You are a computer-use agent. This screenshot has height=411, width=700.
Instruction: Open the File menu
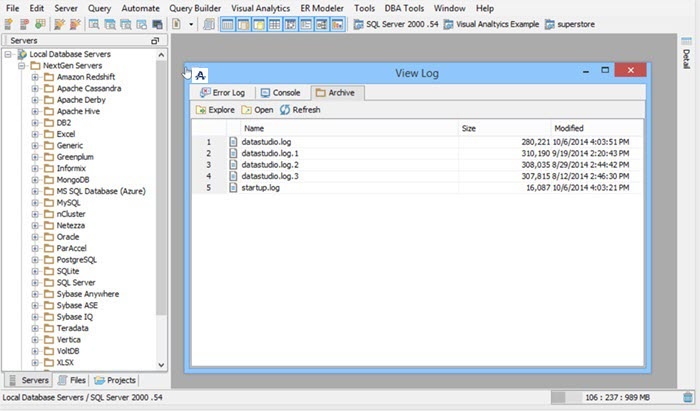[x=12, y=8]
